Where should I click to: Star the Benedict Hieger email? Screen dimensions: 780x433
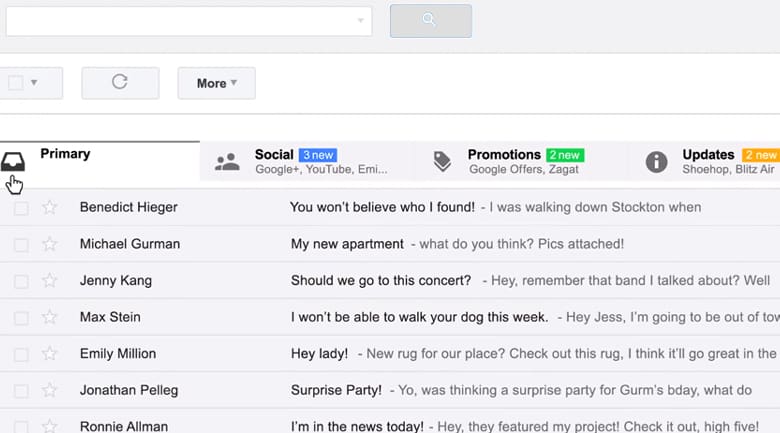[49, 208]
